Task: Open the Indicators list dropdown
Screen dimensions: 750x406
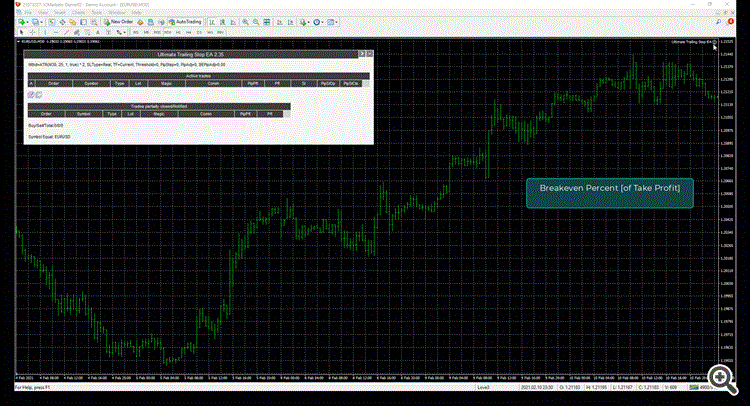Action: pos(304,22)
